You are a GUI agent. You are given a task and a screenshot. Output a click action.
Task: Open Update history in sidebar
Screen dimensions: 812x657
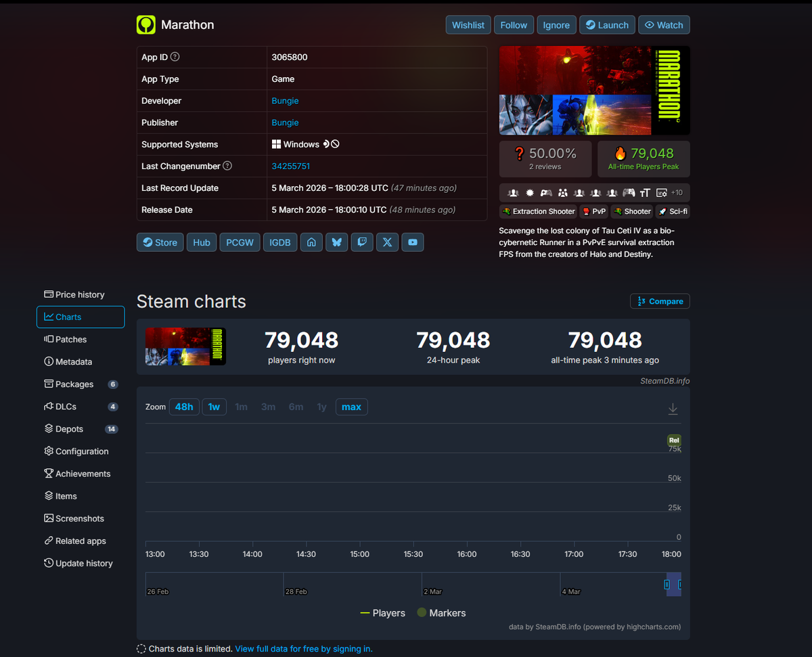81,563
